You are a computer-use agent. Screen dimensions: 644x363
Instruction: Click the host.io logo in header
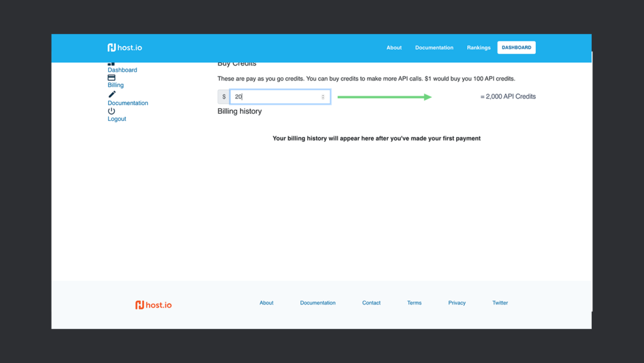tap(125, 48)
